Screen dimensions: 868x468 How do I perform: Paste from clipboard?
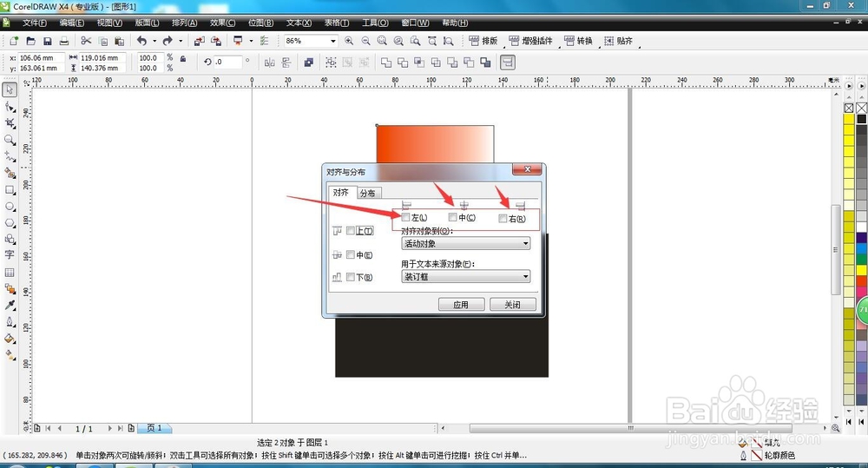point(120,41)
